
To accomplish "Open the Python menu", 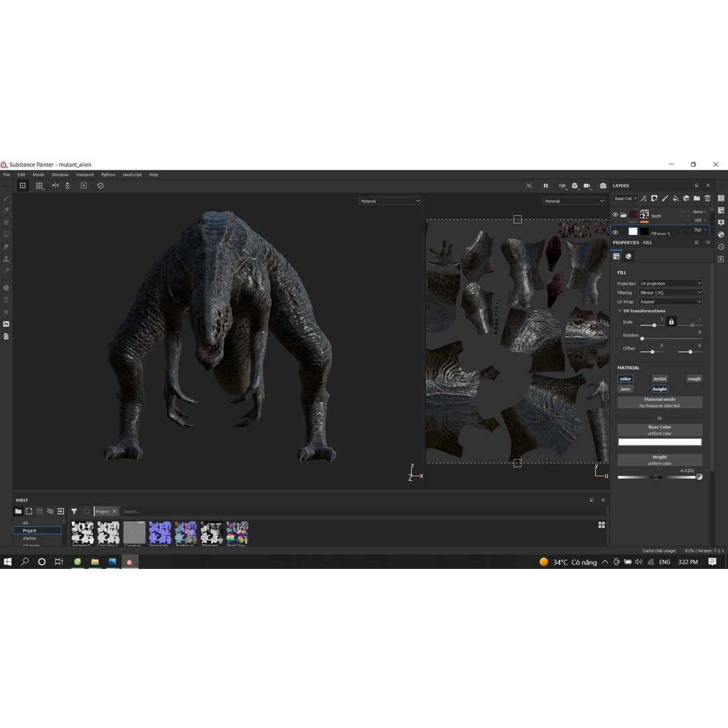I will click(x=108, y=175).
